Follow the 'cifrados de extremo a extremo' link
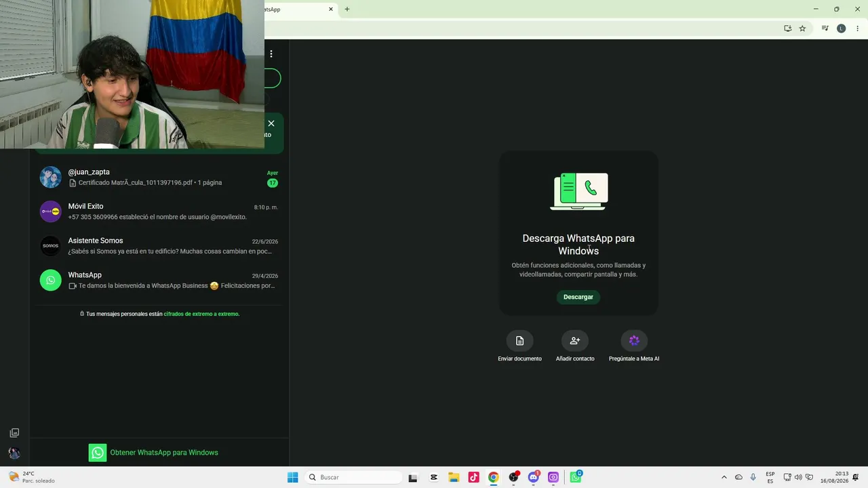 (201, 314)
